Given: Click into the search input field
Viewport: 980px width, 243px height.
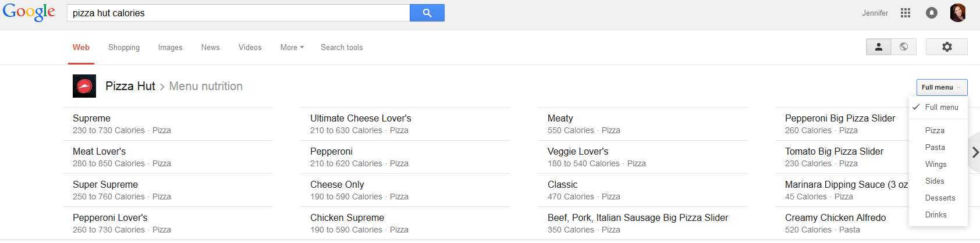Looking at the screenshot, I should [239, 13].
